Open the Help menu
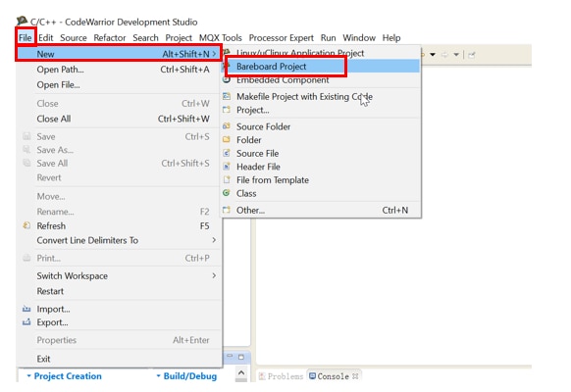This screenshot has width=571, height=392. click(391, 38)
